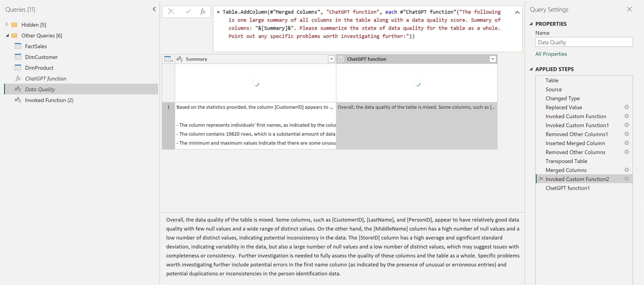
Task: Click ABC123 data type icon of ChatGPT function column
Action: (341, 59)
